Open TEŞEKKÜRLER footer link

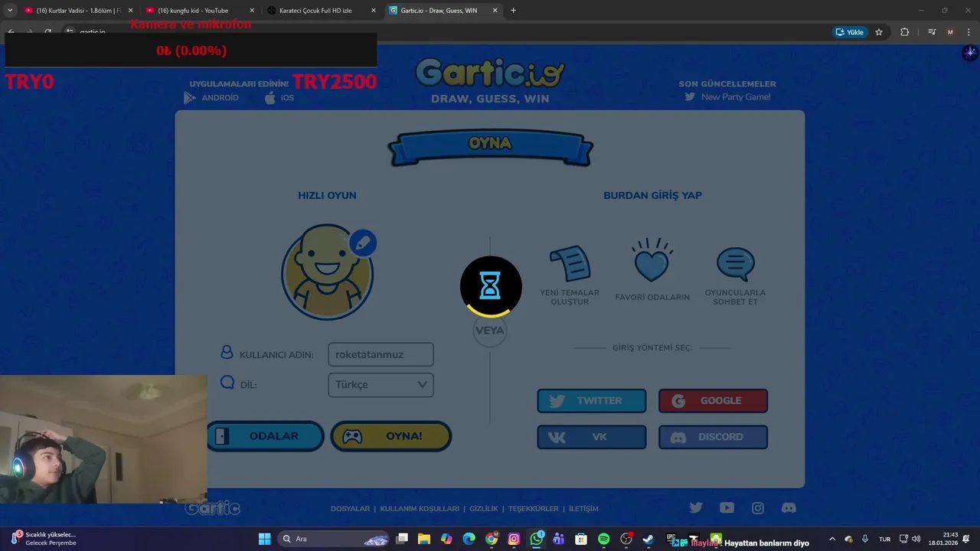click(534, 509)
